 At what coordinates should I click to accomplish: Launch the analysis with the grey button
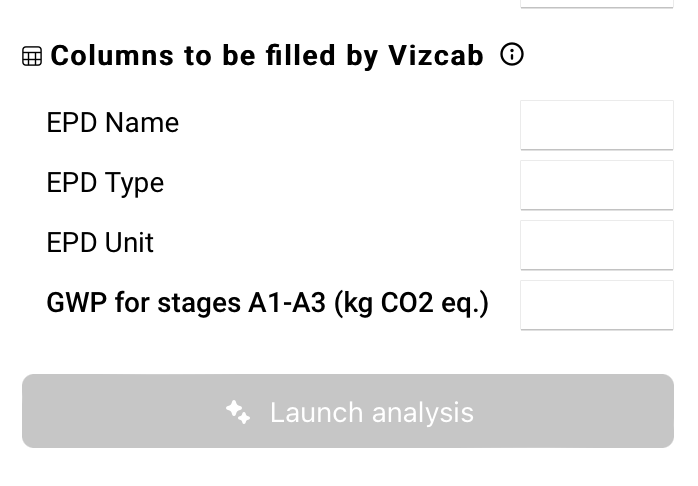[x=348, y=411]
